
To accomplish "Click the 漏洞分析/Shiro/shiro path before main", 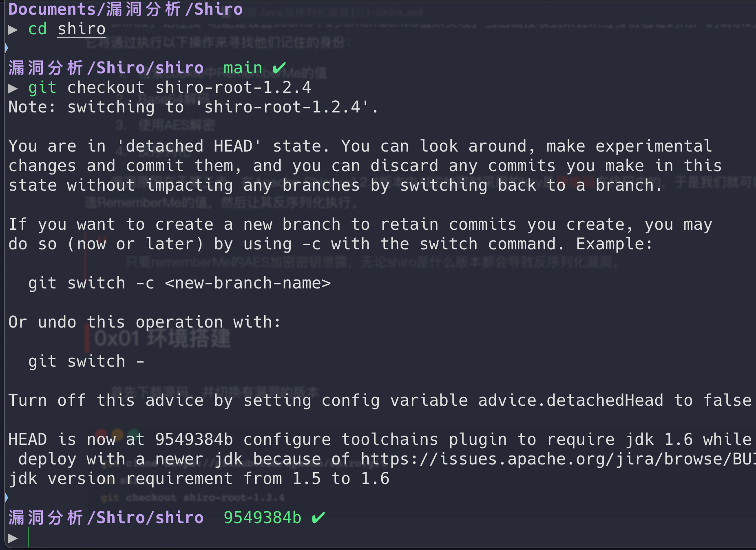I will point(106,68).
